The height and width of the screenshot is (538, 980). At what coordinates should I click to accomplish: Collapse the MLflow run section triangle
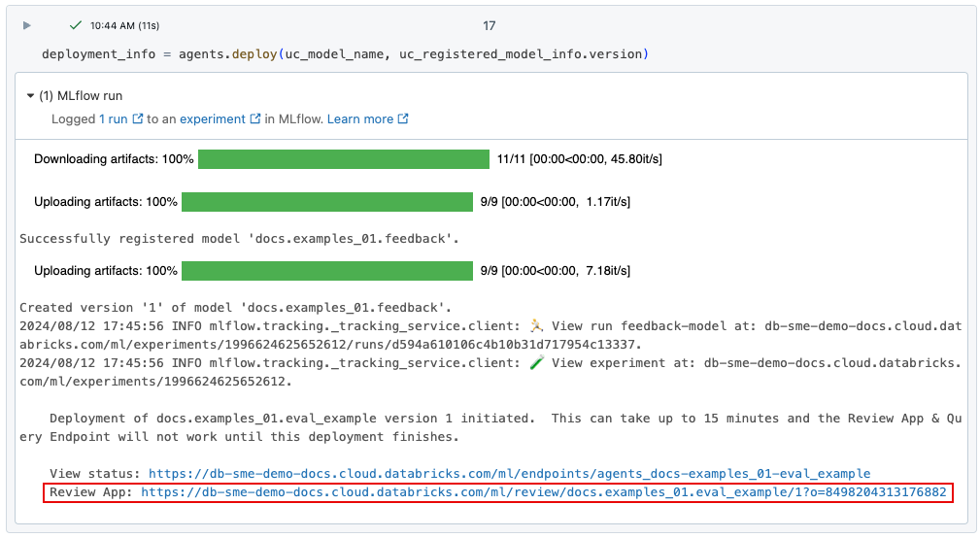(30, 96)
